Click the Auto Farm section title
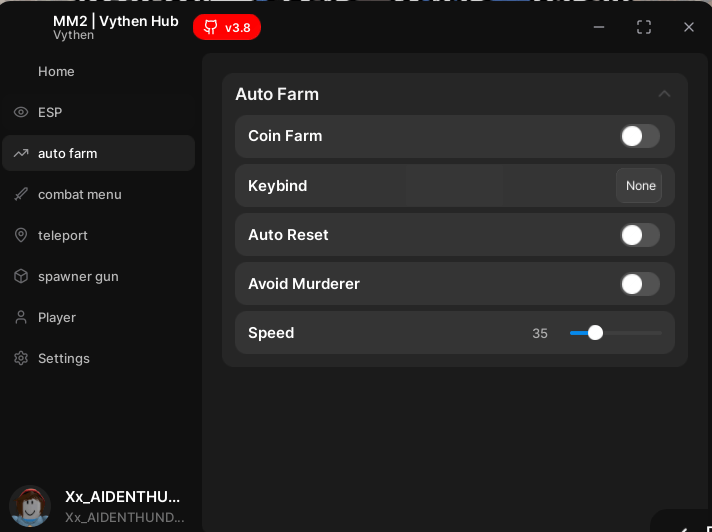This screenshot has height=532, width=712. coord(277,94)
